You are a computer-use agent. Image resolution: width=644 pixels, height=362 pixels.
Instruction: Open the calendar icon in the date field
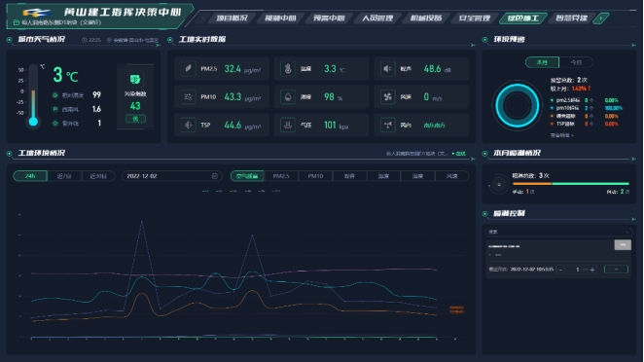(x=214, y=176)
